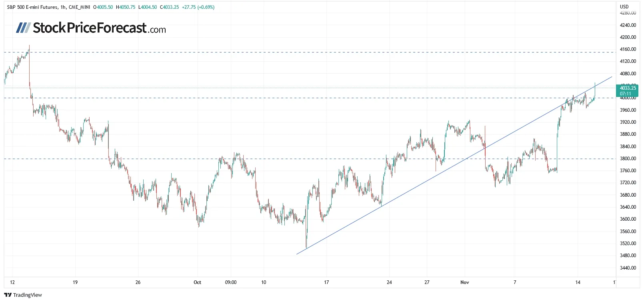Open the USD currency selector
This screenshot has height=302, width=644.
point(624,7)
